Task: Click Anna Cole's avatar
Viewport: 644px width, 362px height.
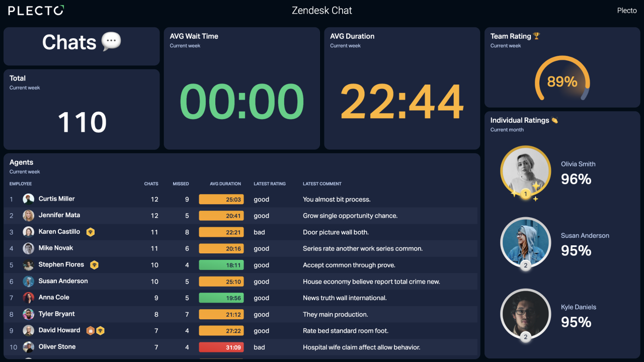Action: click(29, 298)
